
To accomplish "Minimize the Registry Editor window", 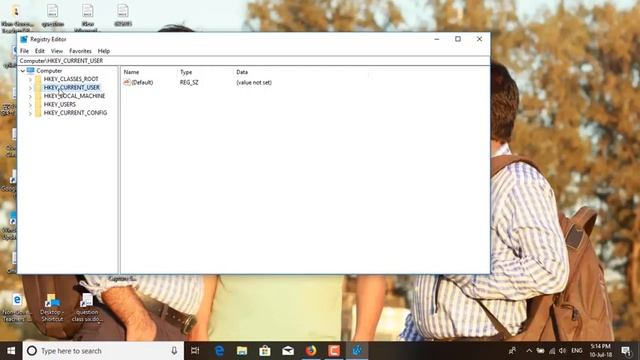I will [437, 39].
